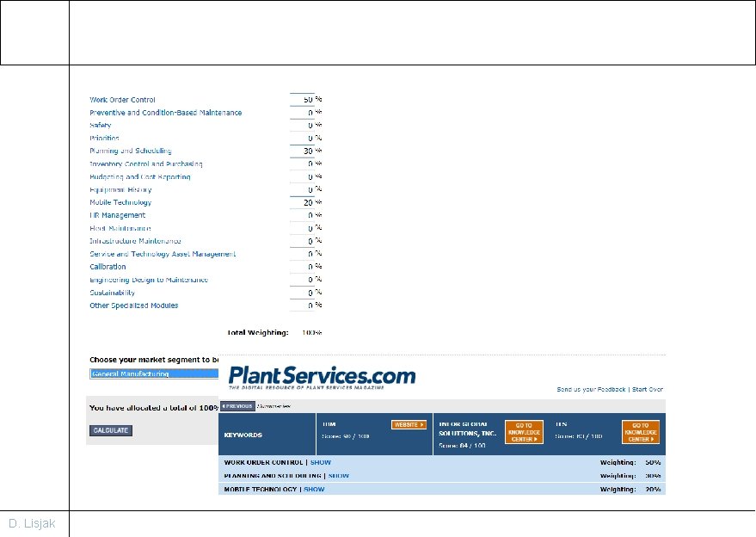Open Service and Technology Asset Management link
756x537 pixels.
pos(163,254)
